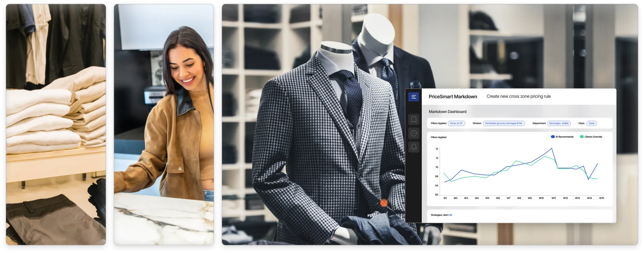Click the orange hotspot dot on the suit
644x253 pixels.
pyautogui.click(x=384, y=203)
